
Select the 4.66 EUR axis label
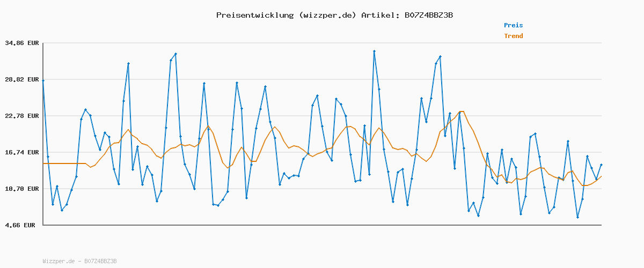22,225
